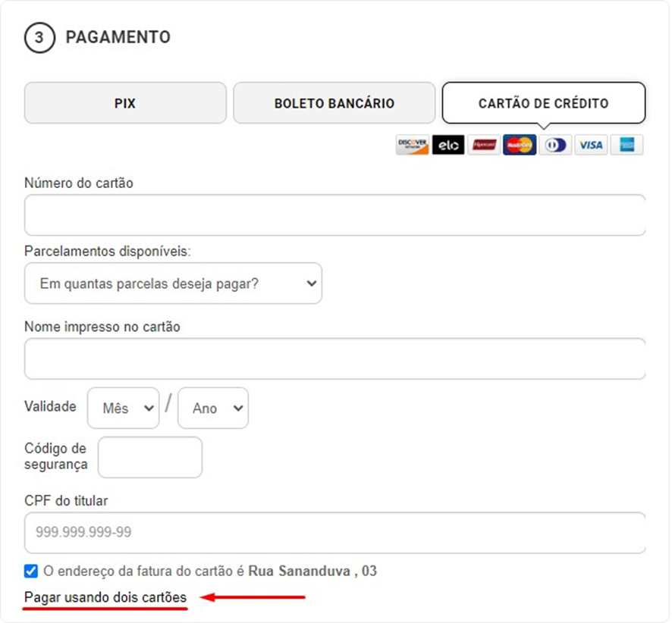Click 'Pagar usando dois cartões' link
Image resolution: width=672 pixels, height=623 pixels.
click(x=105, y=597)
